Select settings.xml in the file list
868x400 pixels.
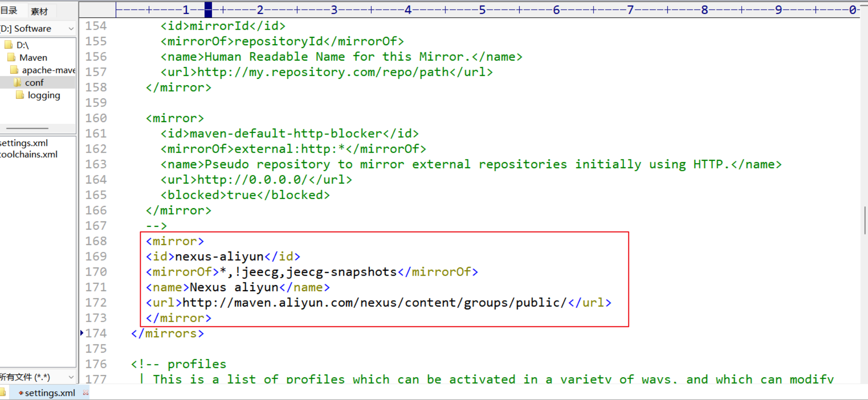click(24, 143)
